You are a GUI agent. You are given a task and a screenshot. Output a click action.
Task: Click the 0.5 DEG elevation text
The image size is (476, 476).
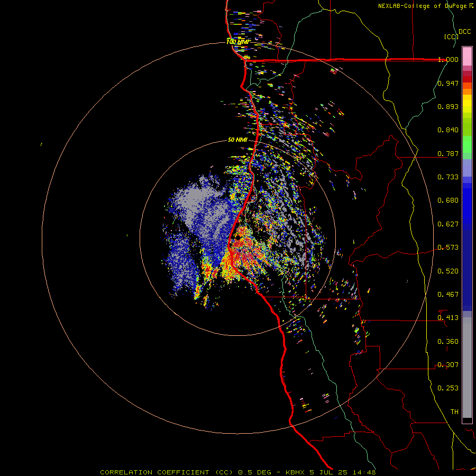254,472
